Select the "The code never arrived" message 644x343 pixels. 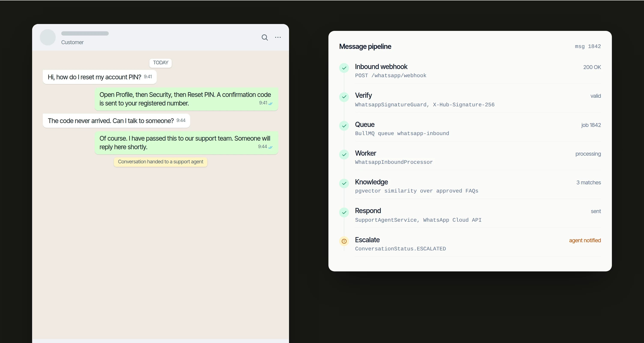point(116,121)
